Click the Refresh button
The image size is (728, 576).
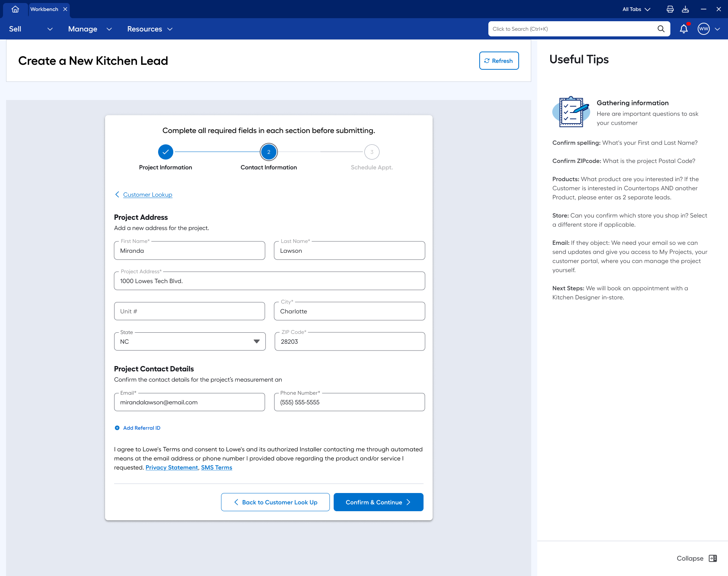[499, 61]
